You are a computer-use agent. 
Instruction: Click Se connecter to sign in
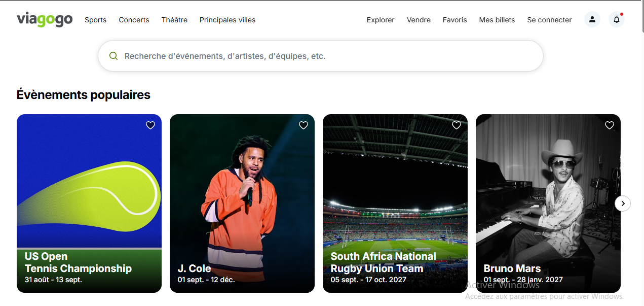[x=549, y=20]
